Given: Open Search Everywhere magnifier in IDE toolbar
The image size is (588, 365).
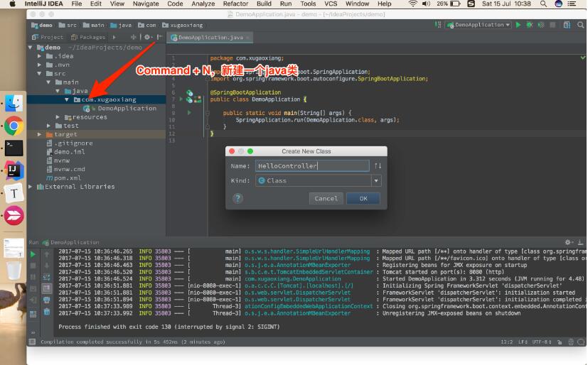Looking at the screenshot, I should (580, 25).
